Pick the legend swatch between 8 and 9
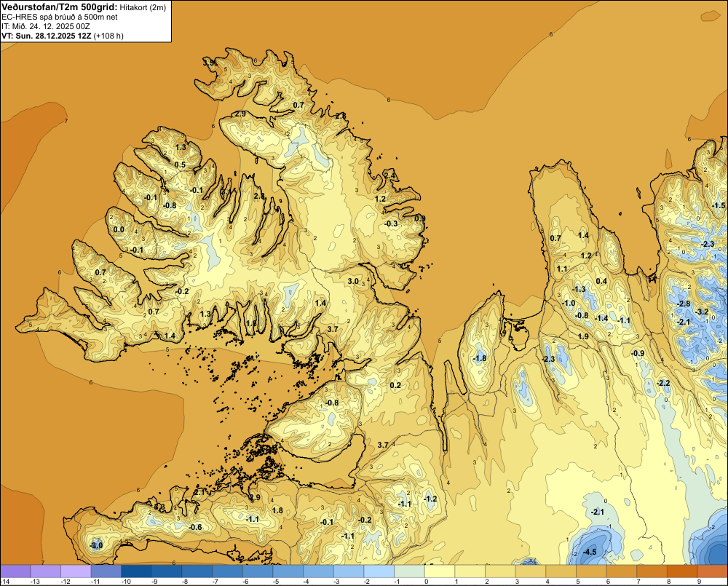Viewport: 728px width, 586px height. [683, 571]
